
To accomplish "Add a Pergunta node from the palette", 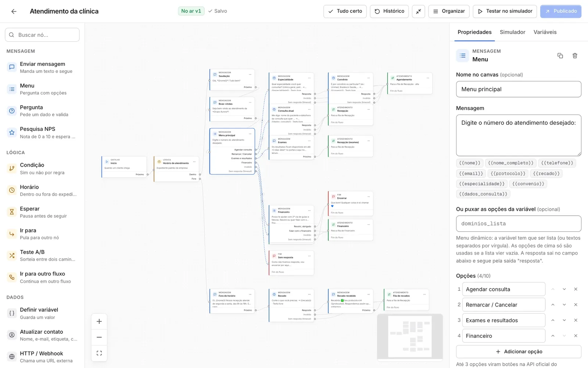I will [x=42, y=111].
